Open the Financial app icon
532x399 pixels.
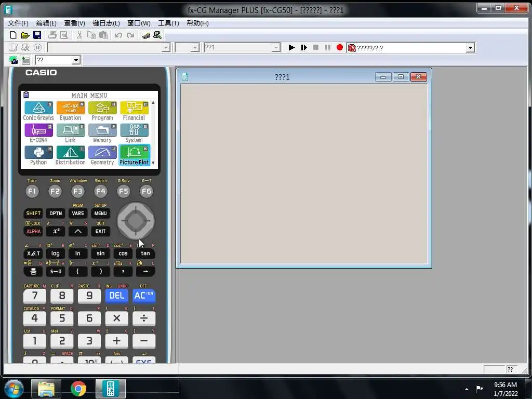[x=134, y=111]
